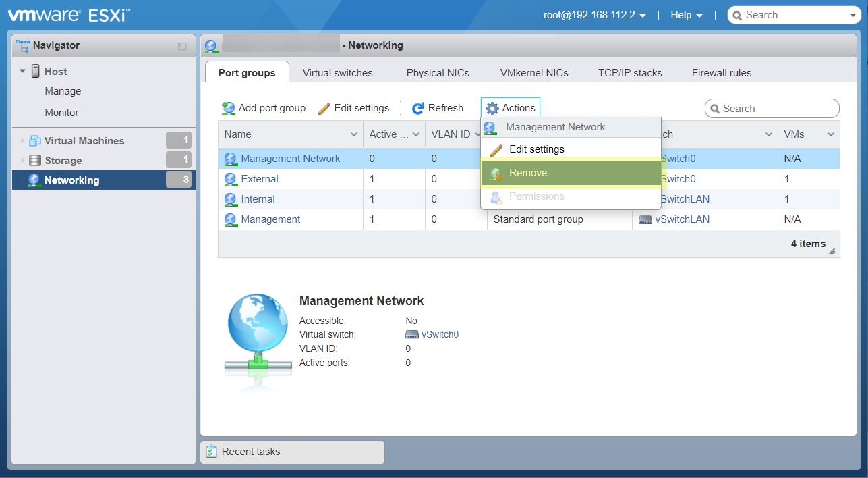Click the Virtual Machines count badge
Image resolution: width=868 pixels, height=478 pixels.
coord(179,140)
